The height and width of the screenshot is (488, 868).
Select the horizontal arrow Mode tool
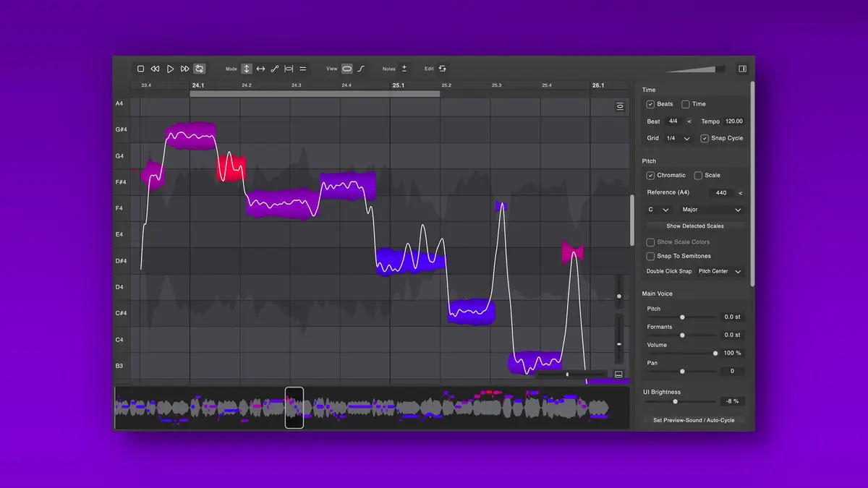260,69
